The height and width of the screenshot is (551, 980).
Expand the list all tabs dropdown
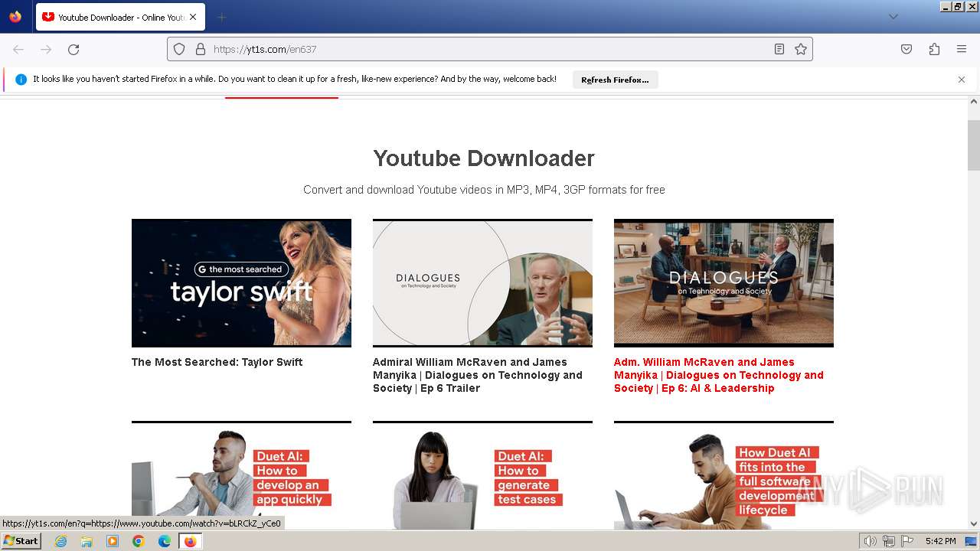[x=893, y=17]
